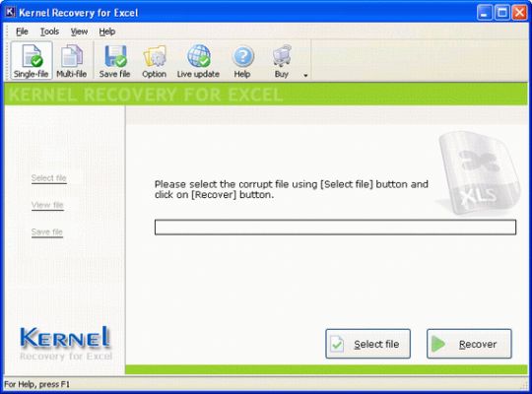Image resolution: width=532 pixels, height=394 pixels.
Task: Click the View file sidebar link
Action: click(47, 205)
